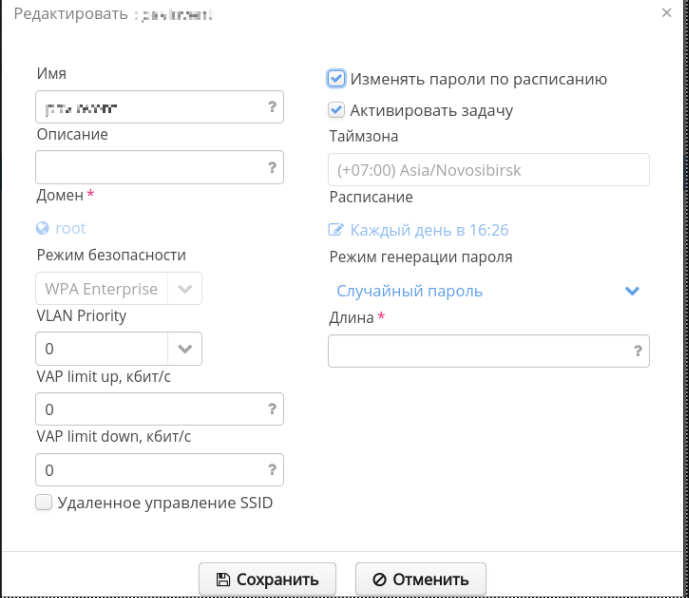The height and width of the screenshot is (598, 689).
Task: Click the edit icon beside schedule
Action: [x=336, y=230]
